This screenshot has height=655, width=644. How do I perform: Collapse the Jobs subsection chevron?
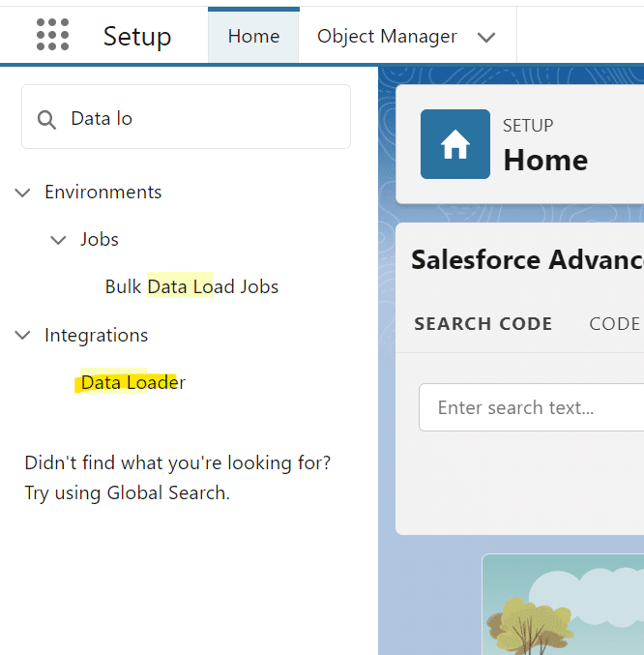[59, 240]
